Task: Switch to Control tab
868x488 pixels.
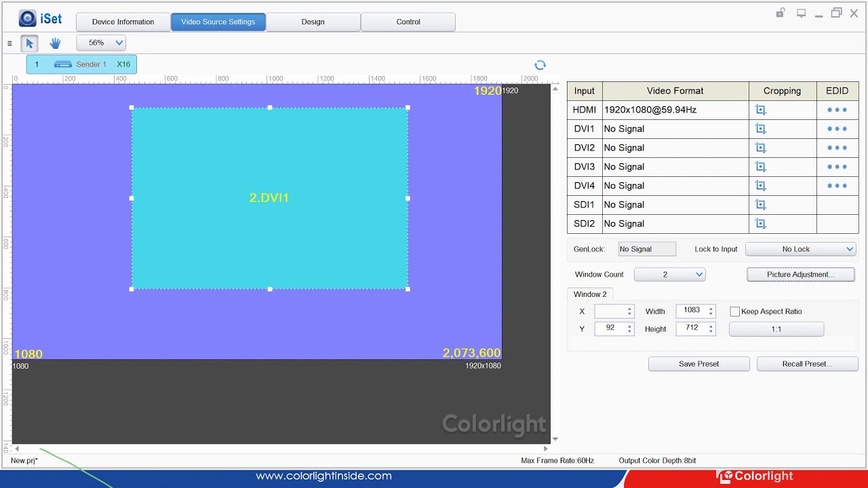Action: click(408, 22)
